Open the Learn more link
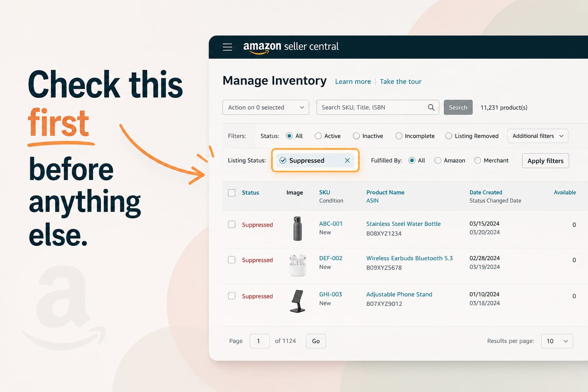The height and width of the screenshot is (392, 588). coord(353,82)
